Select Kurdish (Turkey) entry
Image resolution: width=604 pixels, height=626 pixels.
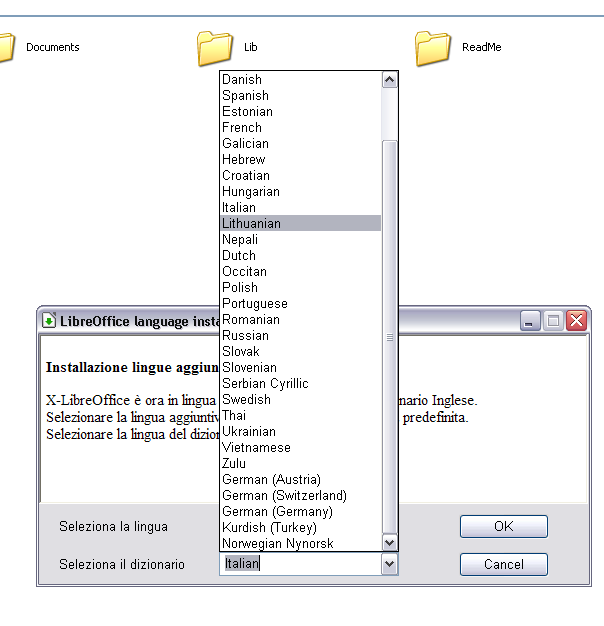click(x=300, y=527)
